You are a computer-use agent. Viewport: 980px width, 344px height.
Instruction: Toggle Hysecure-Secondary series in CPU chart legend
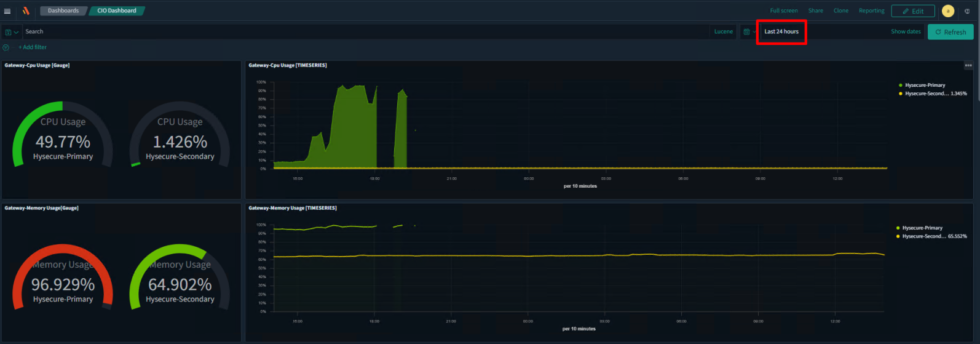[x=927, y=94]
